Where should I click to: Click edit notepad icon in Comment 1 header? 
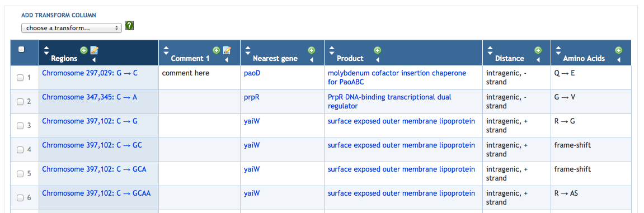point(227,50)
